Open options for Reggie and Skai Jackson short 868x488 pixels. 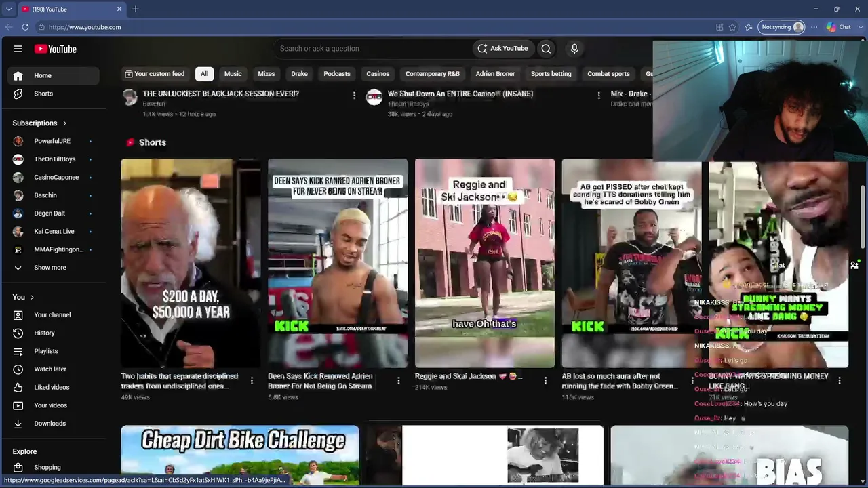[x=545, y=381]
